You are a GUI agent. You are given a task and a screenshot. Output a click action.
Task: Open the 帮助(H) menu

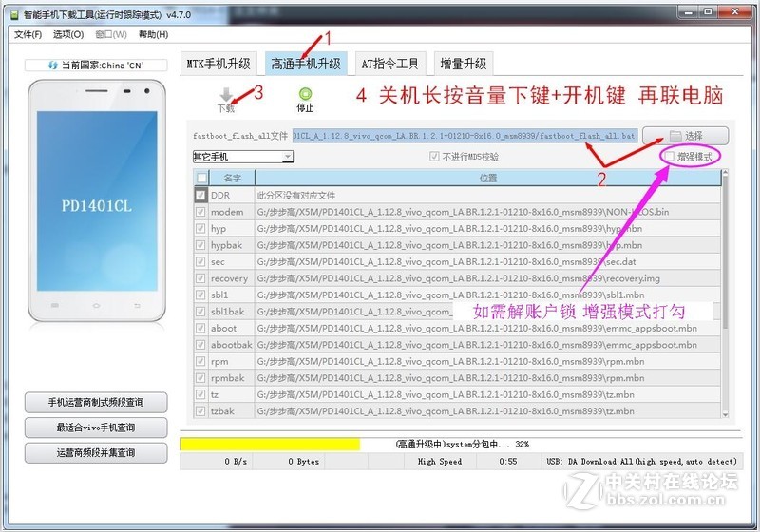tap(154, 34)
